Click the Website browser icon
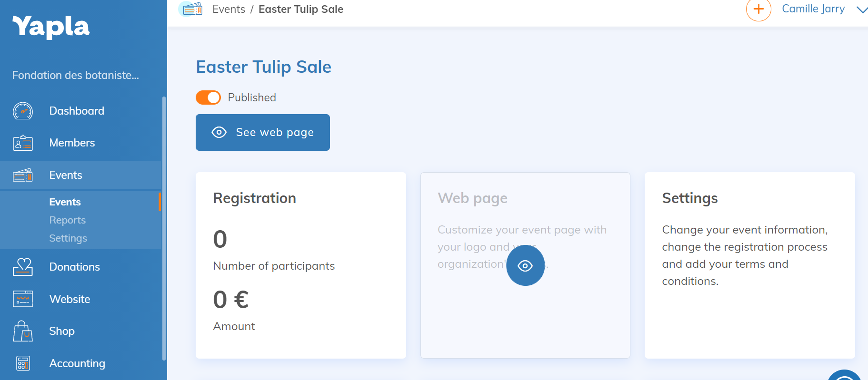This screenshot has width=868, height=380. 23,299
